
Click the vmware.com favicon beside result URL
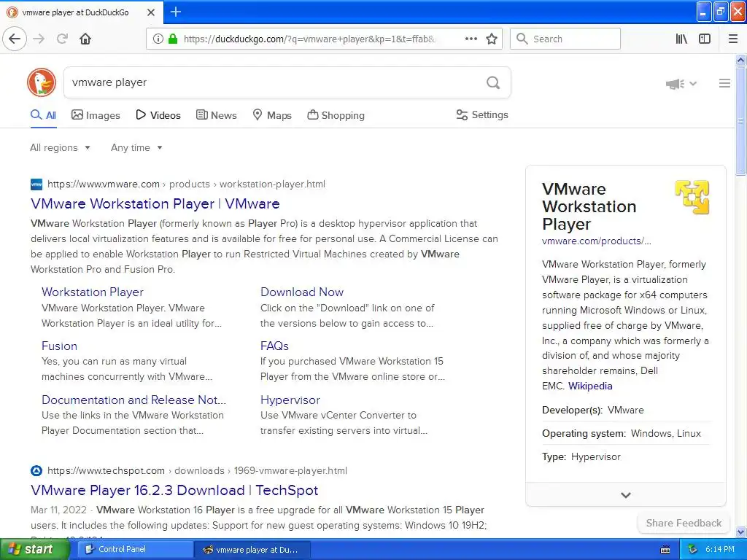[x=36, y=184]
